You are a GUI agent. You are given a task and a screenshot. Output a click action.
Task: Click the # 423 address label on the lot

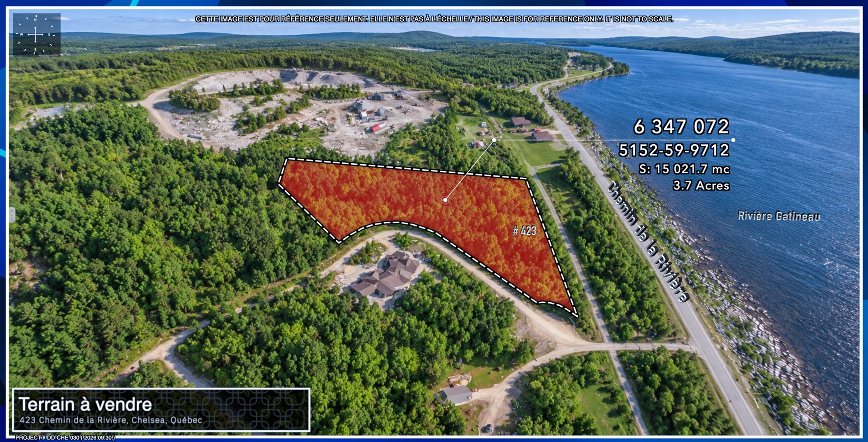pyautogui.click(x=524, y=231)
